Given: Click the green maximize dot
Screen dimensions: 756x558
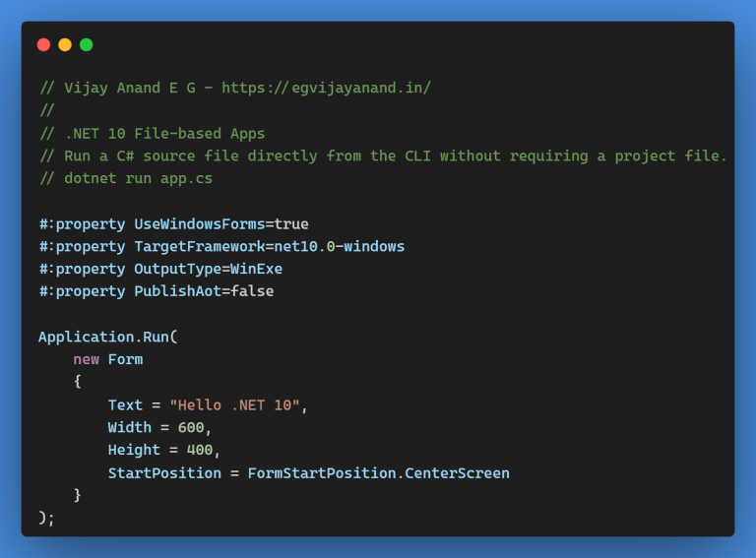Looking at the screenshot, I should tap(87, 44).
